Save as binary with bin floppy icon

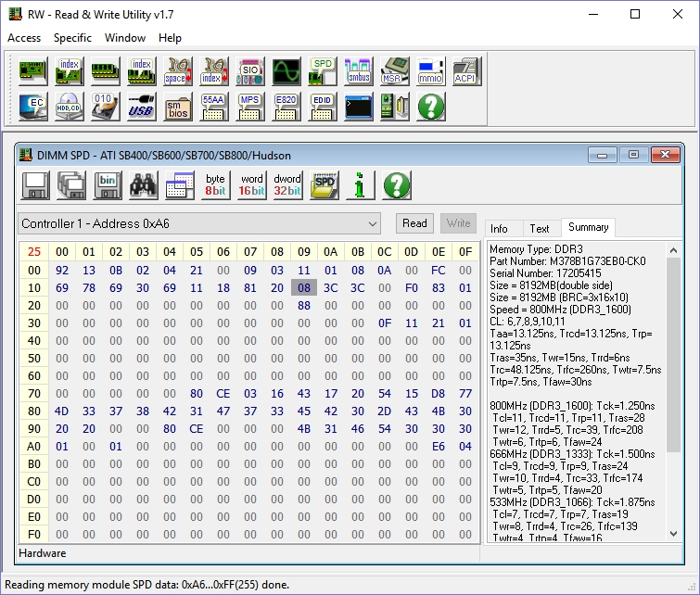point(108,185)
